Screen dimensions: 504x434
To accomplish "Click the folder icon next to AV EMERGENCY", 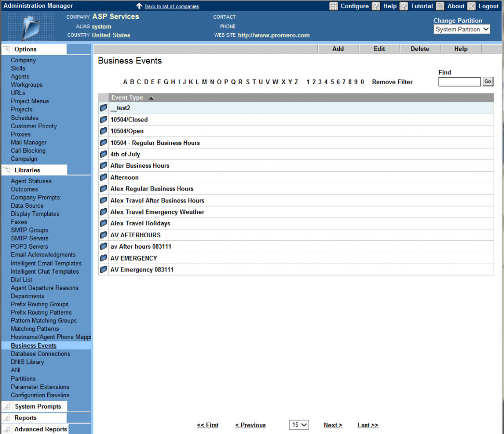I will click(103, 258).
